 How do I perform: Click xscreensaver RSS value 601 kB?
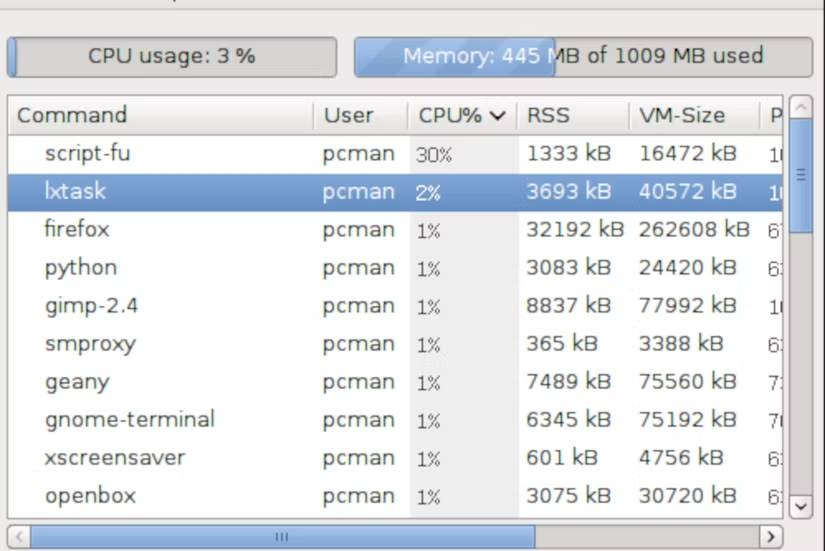tap(562, 457)
